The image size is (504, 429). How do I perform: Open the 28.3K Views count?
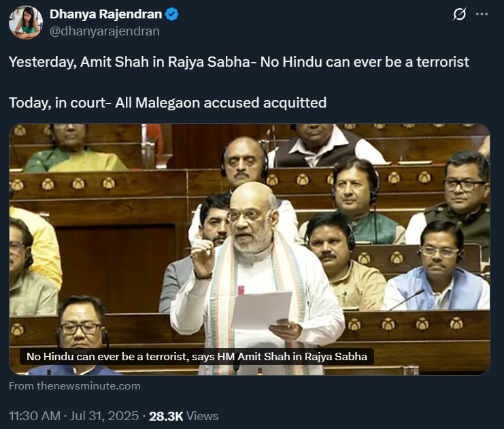[x=184, y=416]
